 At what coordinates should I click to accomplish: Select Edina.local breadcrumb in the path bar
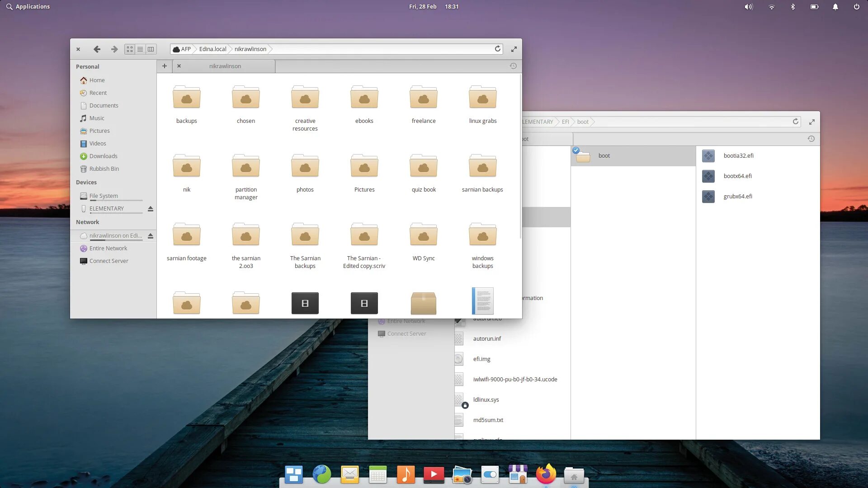click(212, 49)
